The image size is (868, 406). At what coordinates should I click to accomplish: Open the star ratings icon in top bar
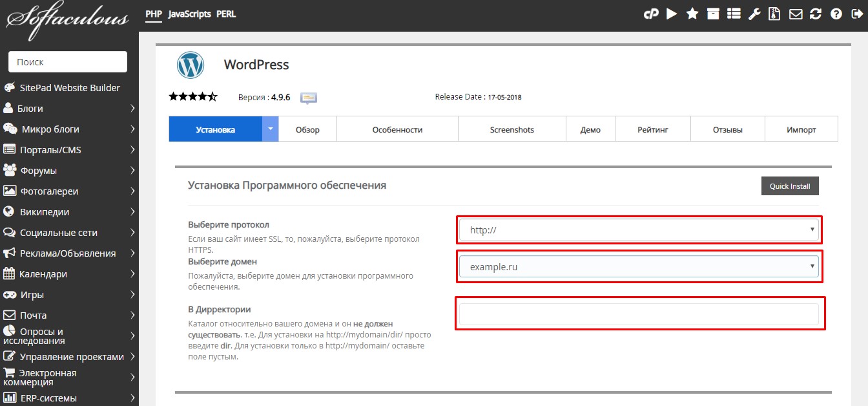[x=692, y=14]
